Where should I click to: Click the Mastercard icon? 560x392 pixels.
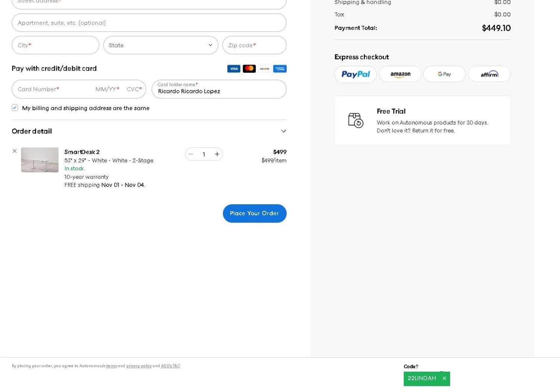pyautogui.click(x=249, y=69)
